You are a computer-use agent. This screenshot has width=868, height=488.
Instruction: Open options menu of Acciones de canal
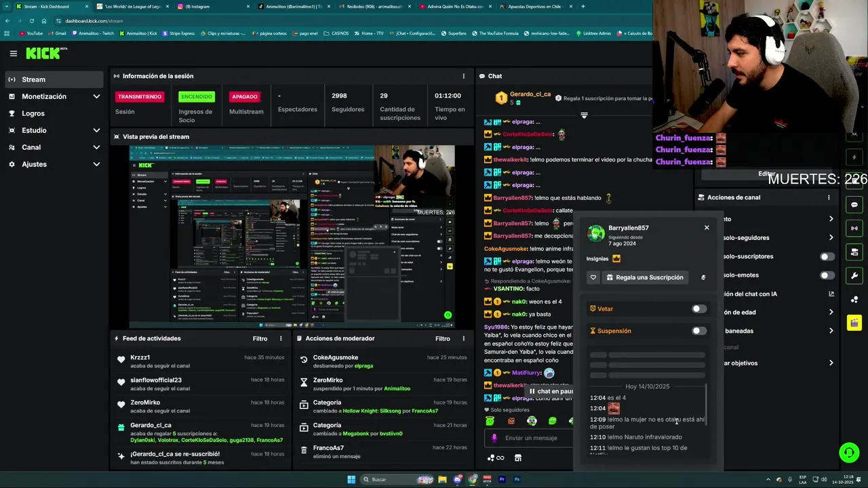829,197
